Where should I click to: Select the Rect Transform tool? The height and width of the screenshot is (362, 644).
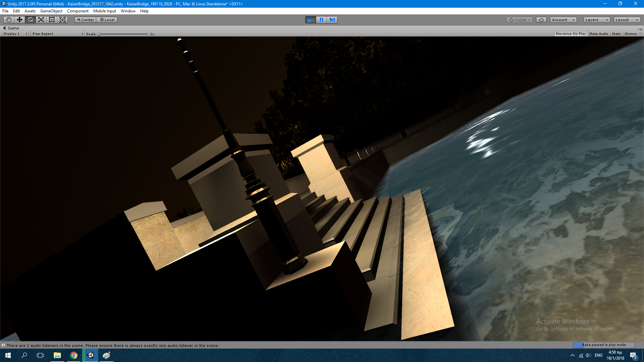coord(52,20)
